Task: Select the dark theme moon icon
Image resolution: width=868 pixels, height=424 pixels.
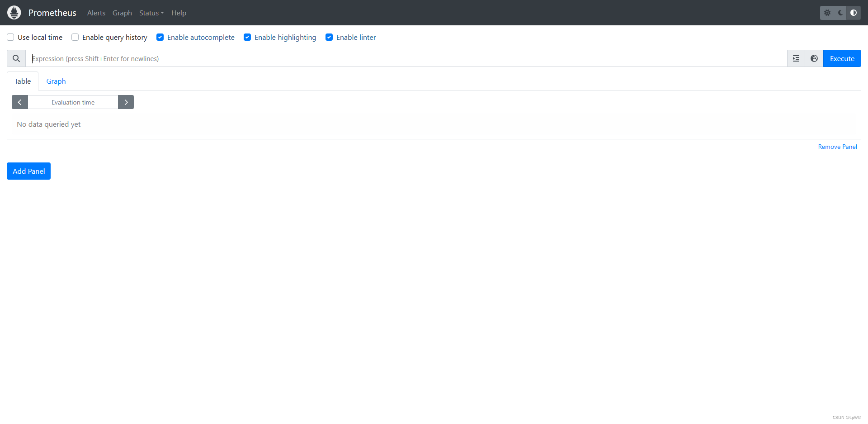Action: click(x=840, y=13)
